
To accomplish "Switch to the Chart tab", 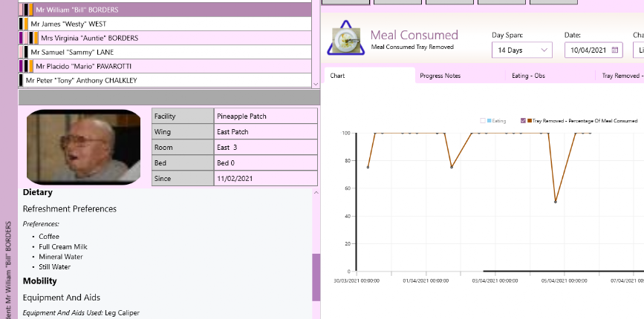I will [370, 76].
